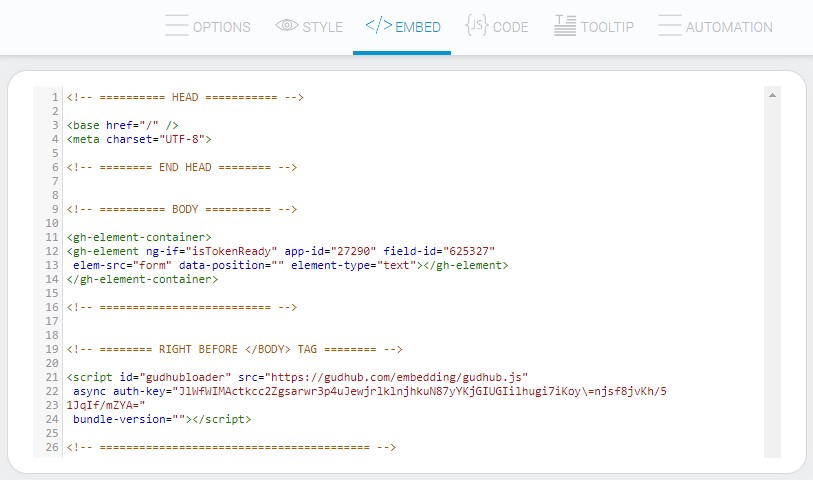This screenshot has width=813, height=480.
Task: Click the scrollbar up arrow in the code editor
Action: tap(772, 95)
